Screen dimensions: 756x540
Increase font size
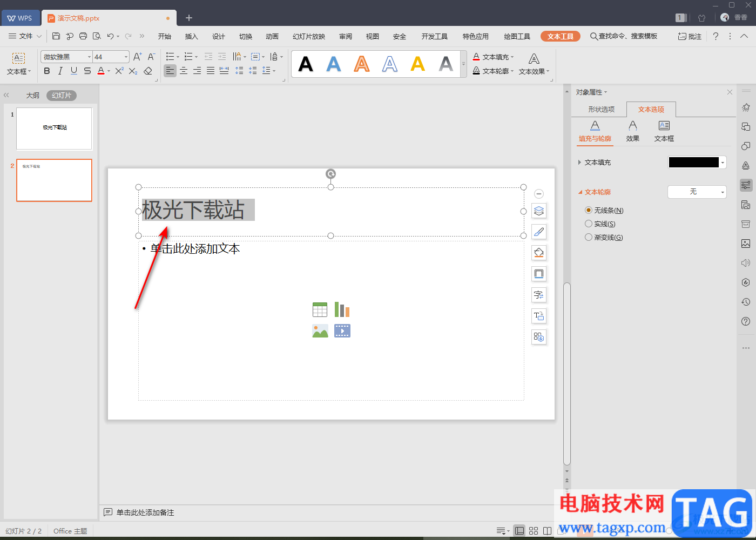[x=137, y=57]
